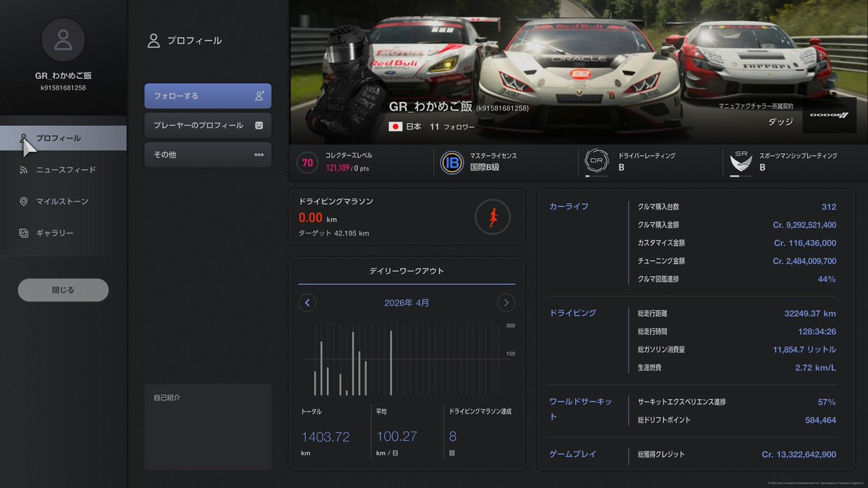Click the 2026年 4月 month label
Image resolution: width=868 pixels, height=488 pixels.
[407, 303]
